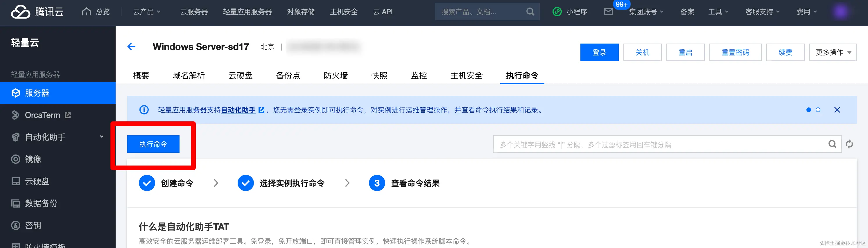This screenshot has height=248, width=868.
Task: Click the top search magnifier icon
Action: 530,12
